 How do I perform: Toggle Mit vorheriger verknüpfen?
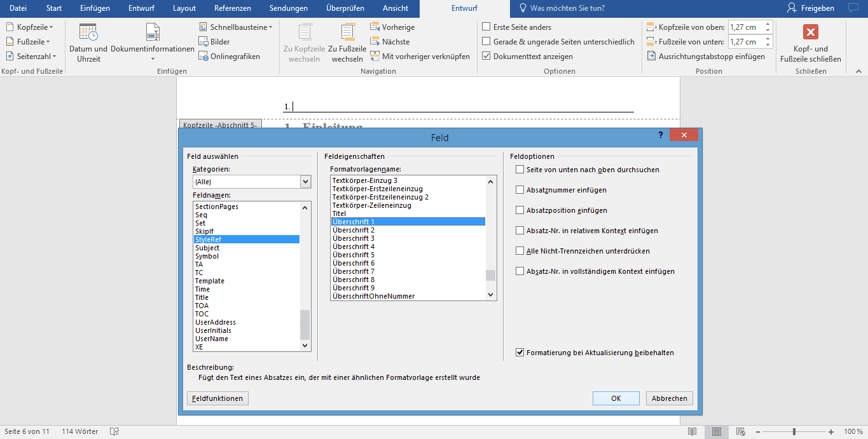pos(420,56)
